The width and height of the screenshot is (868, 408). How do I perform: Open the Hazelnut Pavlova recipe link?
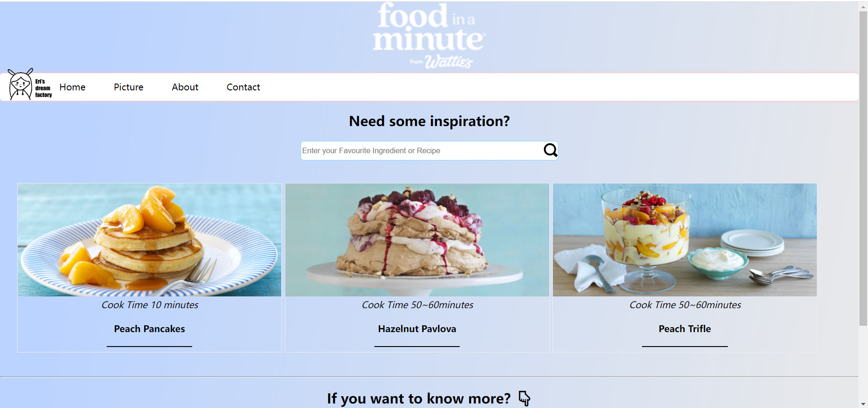pyautogui.click(x=417, y=329)
